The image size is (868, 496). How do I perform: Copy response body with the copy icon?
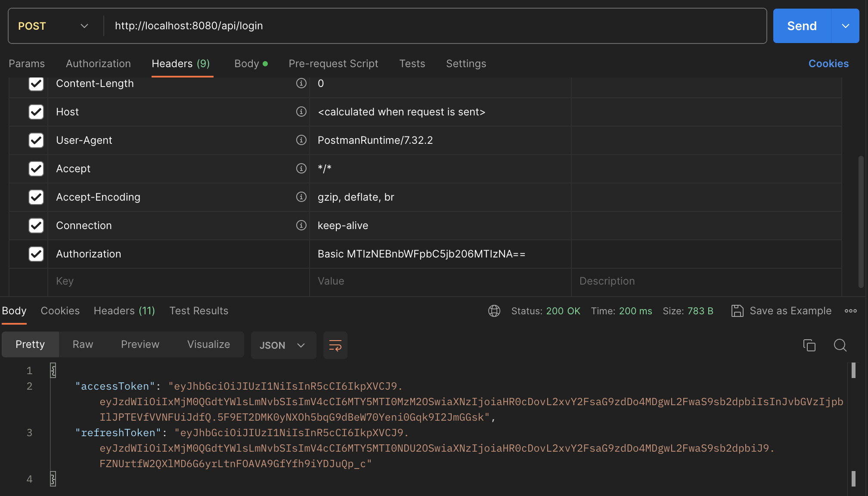809,345
